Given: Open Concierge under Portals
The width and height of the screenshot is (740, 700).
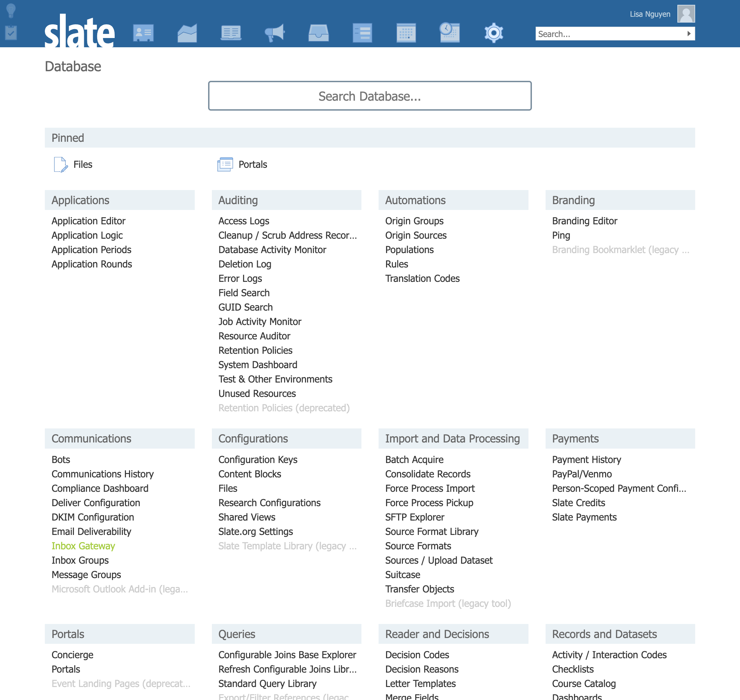Looking at the screenshot, I should 72,655.
